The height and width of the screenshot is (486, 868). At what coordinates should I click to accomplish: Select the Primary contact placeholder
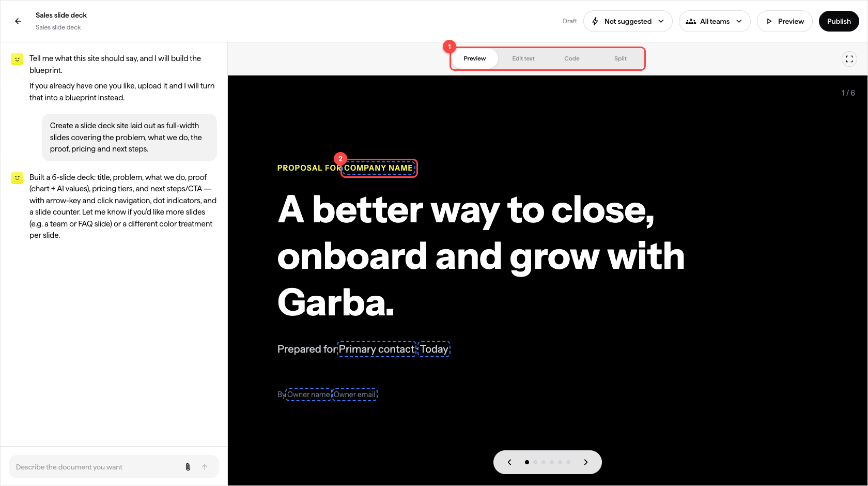click(377, 349)
